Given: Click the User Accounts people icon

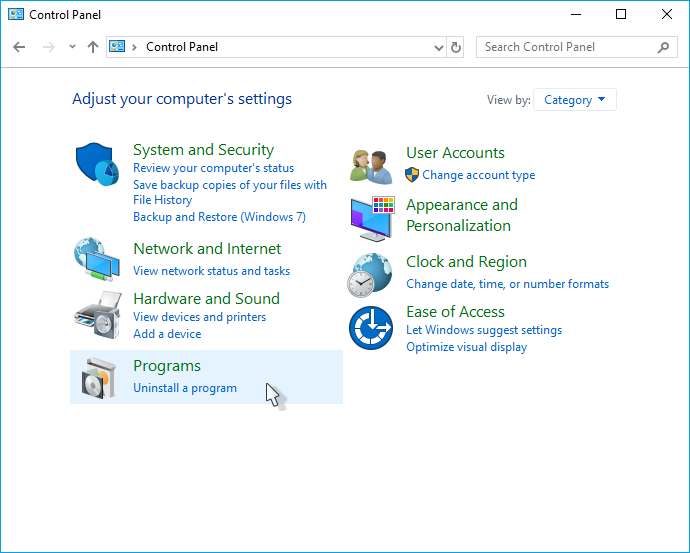Looking at the screenshot, I should coord(371,165).
